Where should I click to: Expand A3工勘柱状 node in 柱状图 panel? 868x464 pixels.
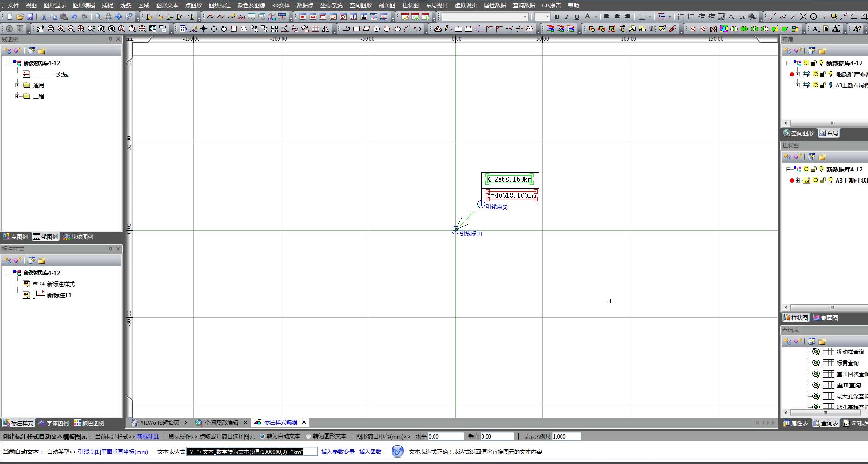click(x=797, y=180)
